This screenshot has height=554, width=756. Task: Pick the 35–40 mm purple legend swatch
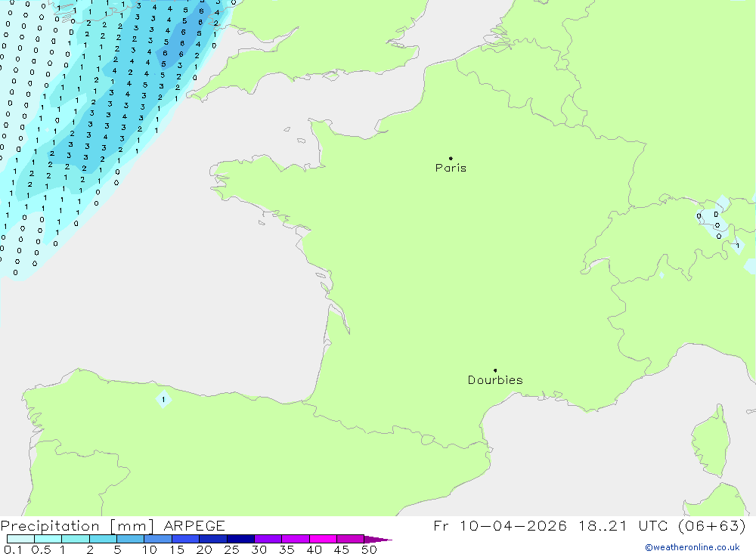[x=296, y=539]
